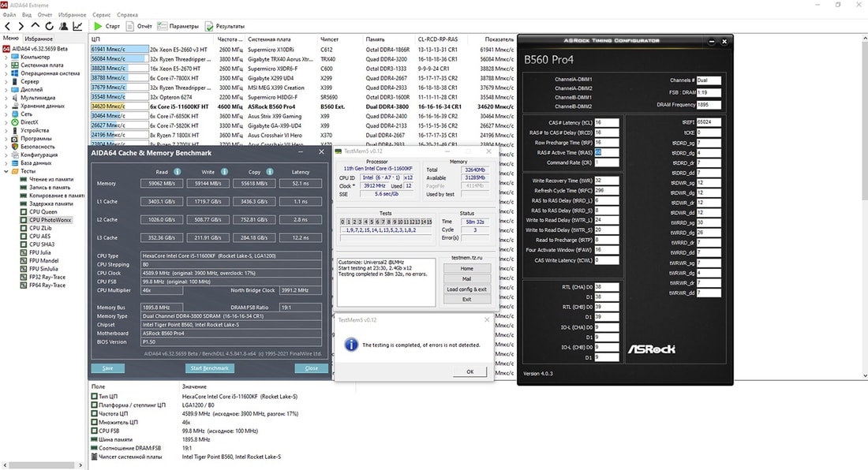868x470 pixels.
Task: Open the graph chart toolbar icon
Action: (x=77, y=26)
